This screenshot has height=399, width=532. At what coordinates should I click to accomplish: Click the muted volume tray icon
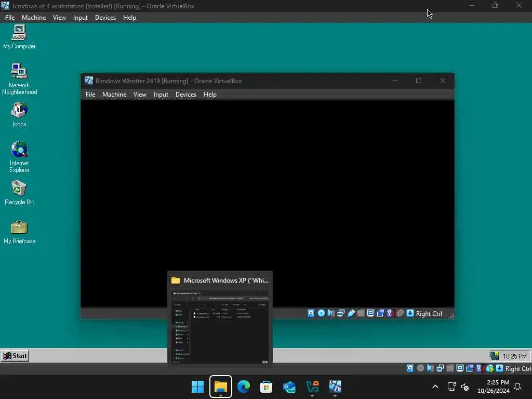point(465,387)
